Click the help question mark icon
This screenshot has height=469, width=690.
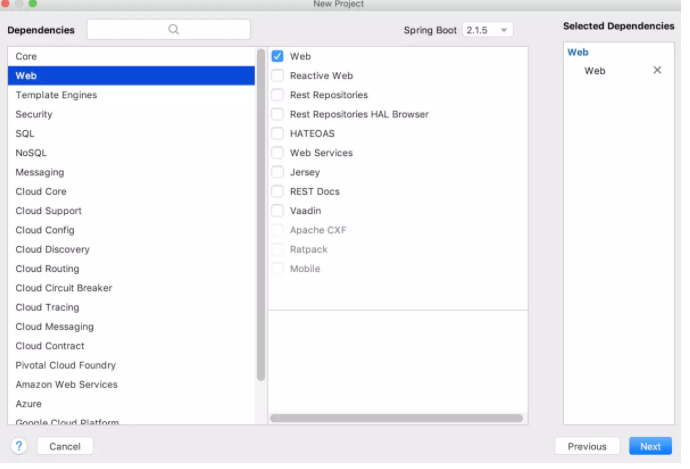(19, 446)
